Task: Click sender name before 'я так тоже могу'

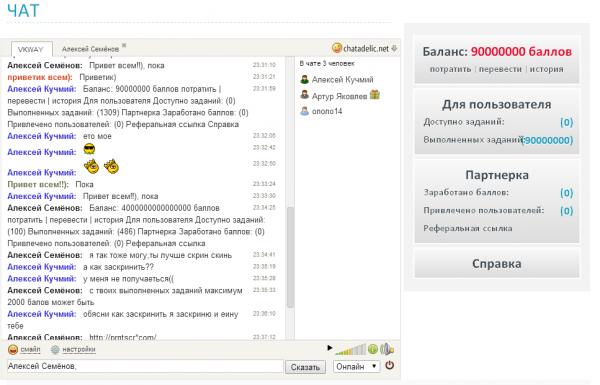Action: 45,255
